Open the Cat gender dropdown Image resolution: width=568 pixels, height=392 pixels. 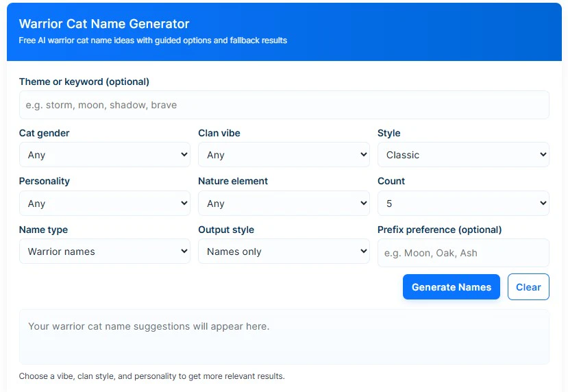click(x=104, y=155)
